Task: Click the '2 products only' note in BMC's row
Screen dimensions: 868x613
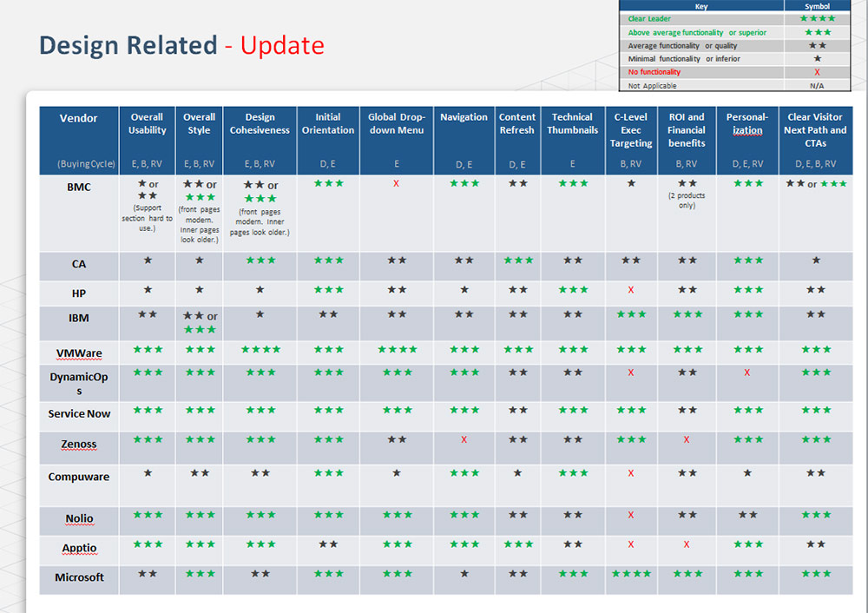Action: click(x=687, y=201)
